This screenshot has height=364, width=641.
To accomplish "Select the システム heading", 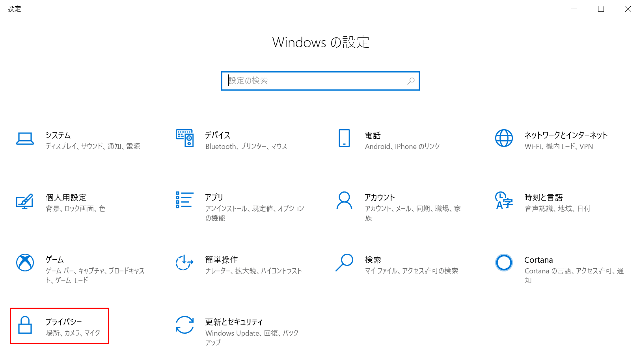I will [x=58, y=135].
